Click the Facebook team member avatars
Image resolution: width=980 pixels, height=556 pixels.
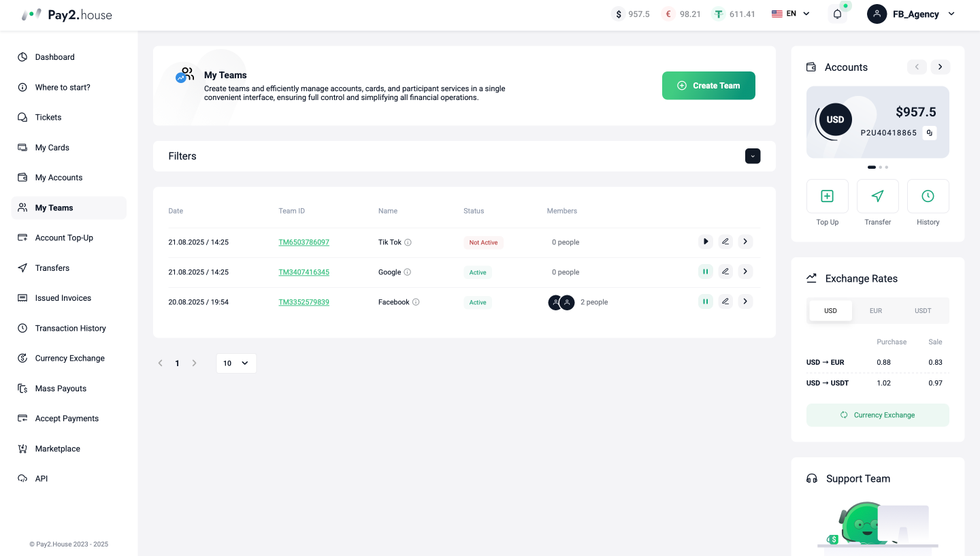[x=561, y=302]
